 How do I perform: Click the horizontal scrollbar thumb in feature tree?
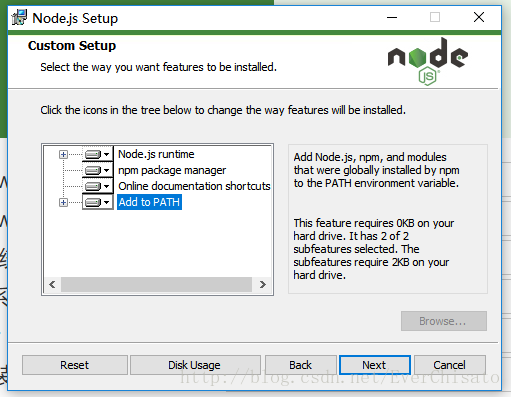pos(156,284)
